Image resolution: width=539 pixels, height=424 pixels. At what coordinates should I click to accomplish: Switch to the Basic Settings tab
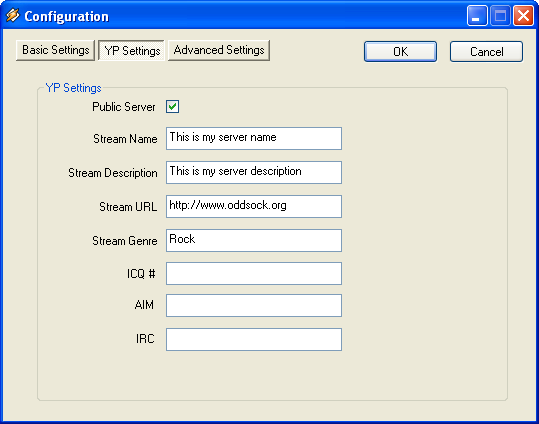point(55,50)
